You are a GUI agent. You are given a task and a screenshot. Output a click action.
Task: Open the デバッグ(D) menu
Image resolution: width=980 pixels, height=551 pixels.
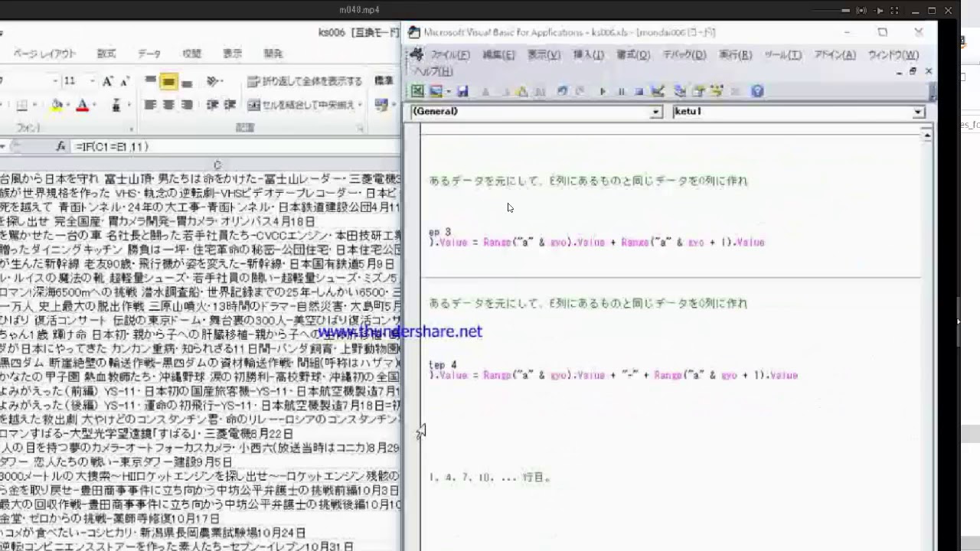[684, 55]
